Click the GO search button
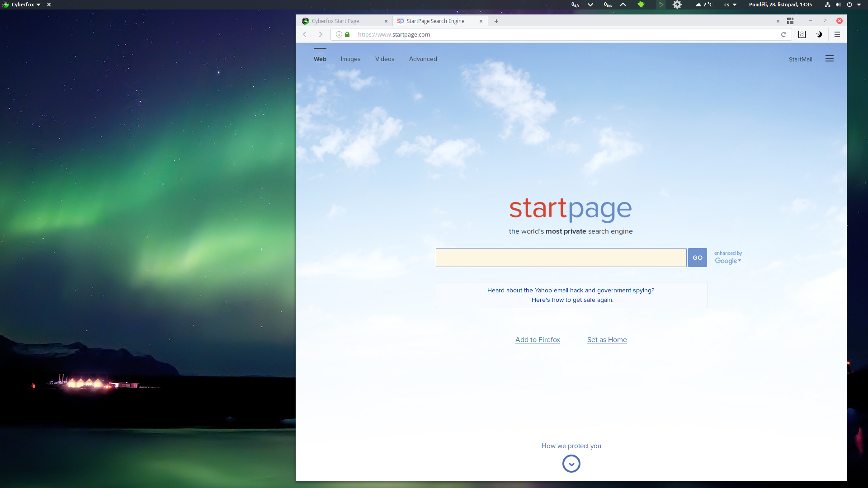 point(698,258)
